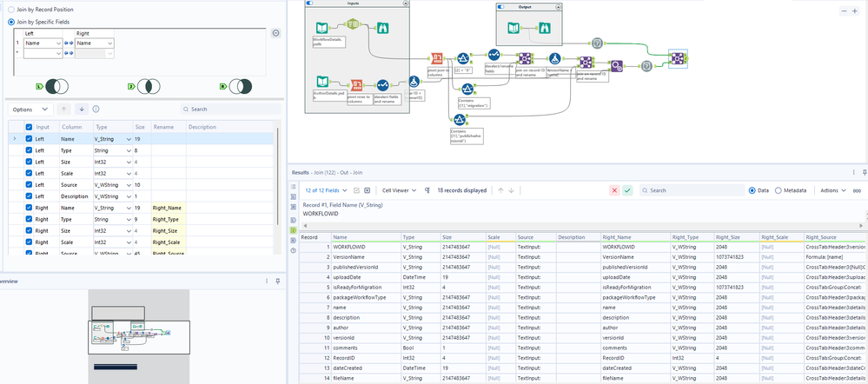This screenshot has height=384, width=868.
Task: Uncheck the Left Description field checkbox
Action: pos(29,196)
